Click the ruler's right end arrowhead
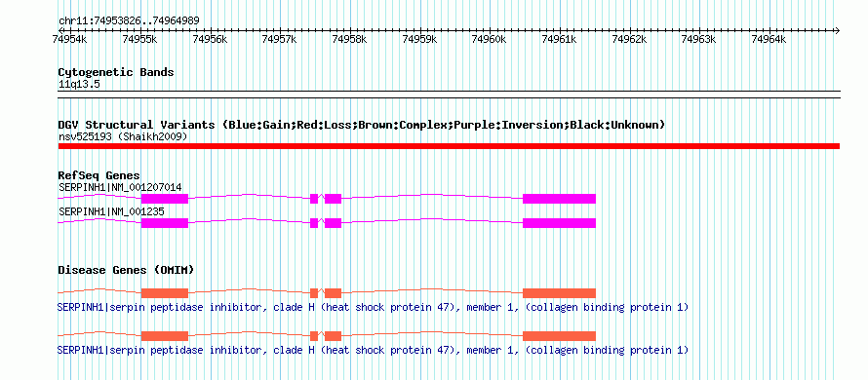 coord(837,30)
